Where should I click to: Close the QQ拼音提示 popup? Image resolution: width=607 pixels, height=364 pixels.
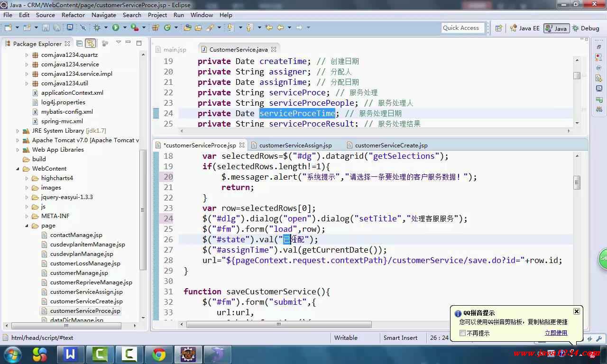[x=576, y=311]
